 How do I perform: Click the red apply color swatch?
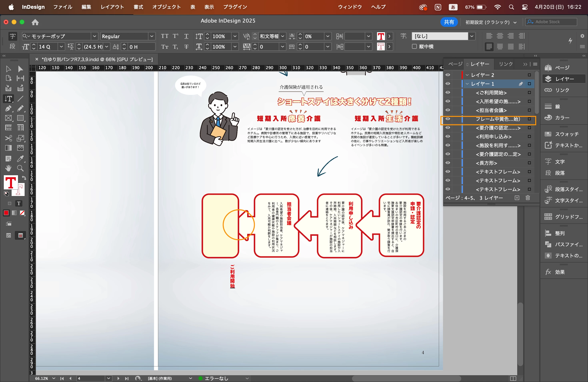[6, 213]
